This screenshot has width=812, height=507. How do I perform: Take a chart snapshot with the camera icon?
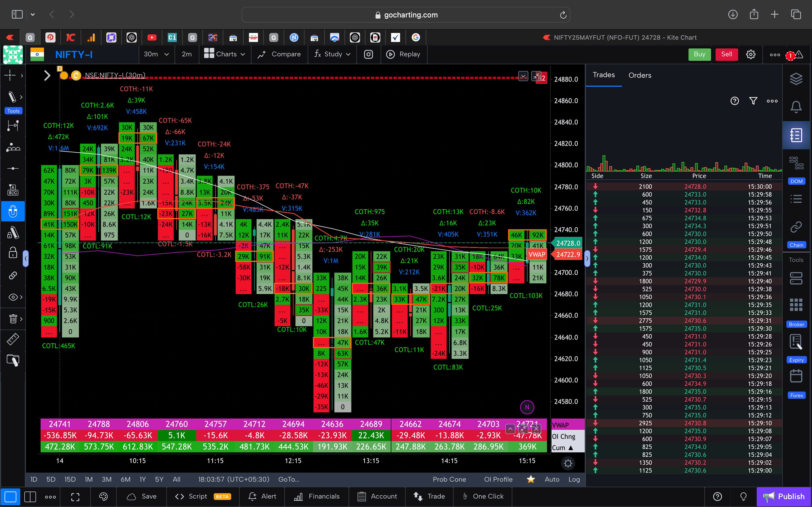coord(368,54)
